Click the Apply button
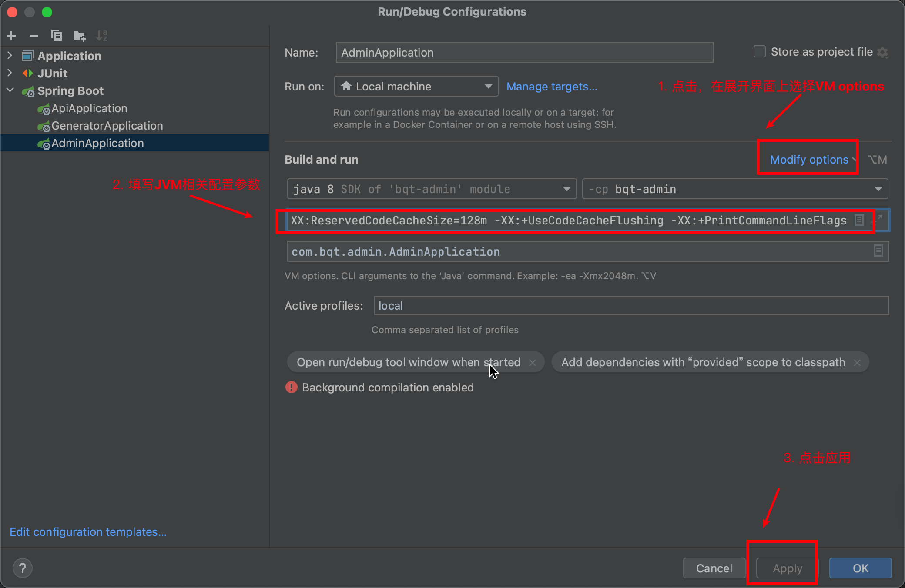905x588 pixels. (x=788, y=568)
